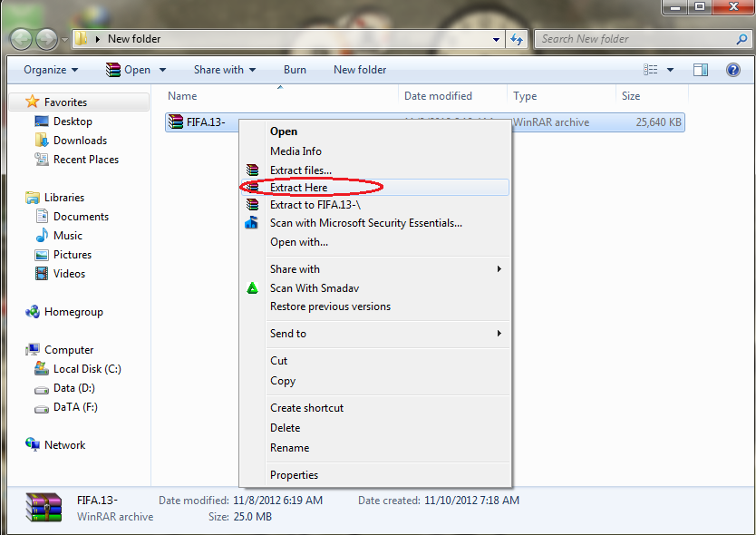Click the refresh button beside address bar
Image resolution: width=756 pixels, height=535 pixels.
[517, 39]
